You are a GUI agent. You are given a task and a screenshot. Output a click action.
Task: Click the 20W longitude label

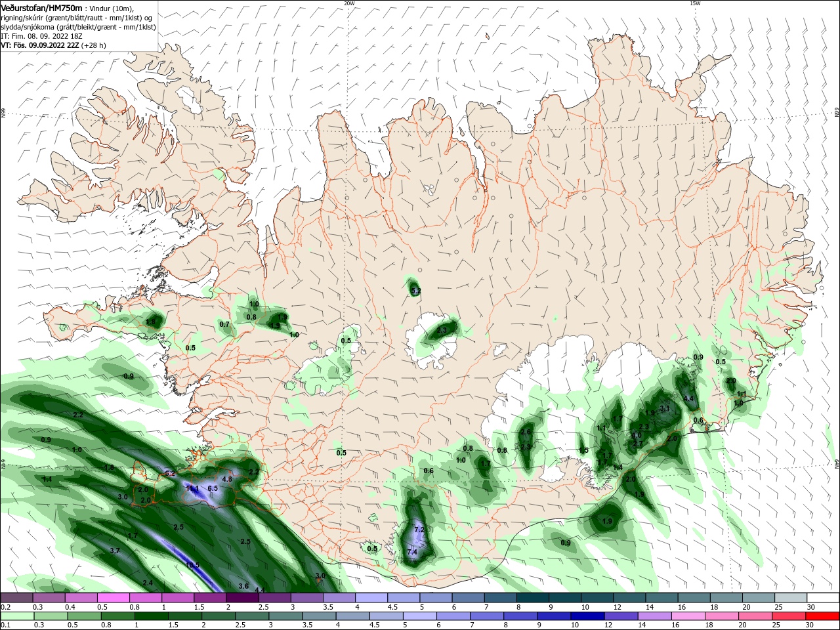349,3
